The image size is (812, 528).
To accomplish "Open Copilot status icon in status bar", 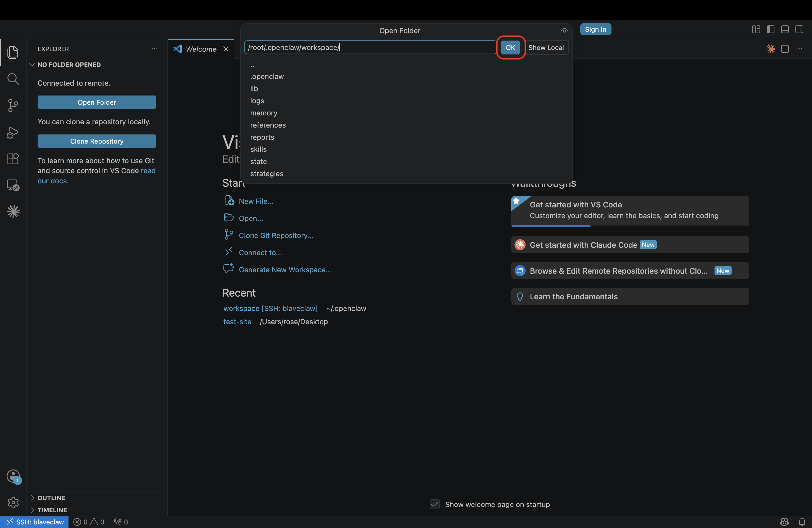I will click(x=784, y=522).
